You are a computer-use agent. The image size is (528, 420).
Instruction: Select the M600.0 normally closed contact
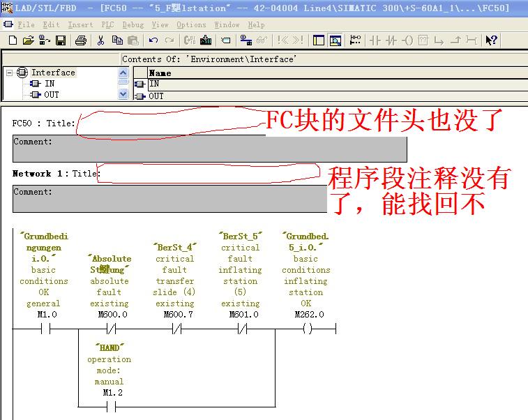111,329
